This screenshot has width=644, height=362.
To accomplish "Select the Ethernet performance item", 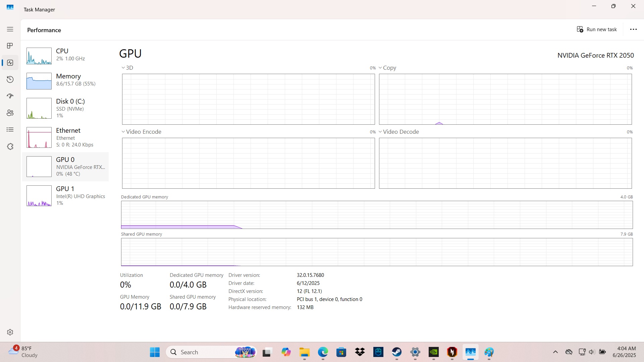I will (x=66, y=137).
